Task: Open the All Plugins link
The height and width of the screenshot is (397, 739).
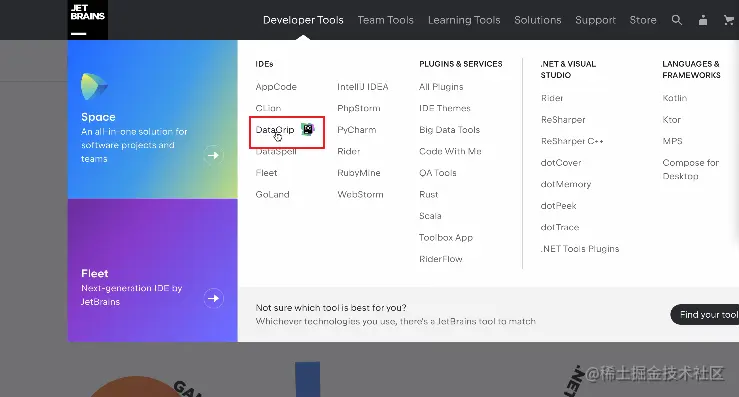Action: (x=441, y=87)
